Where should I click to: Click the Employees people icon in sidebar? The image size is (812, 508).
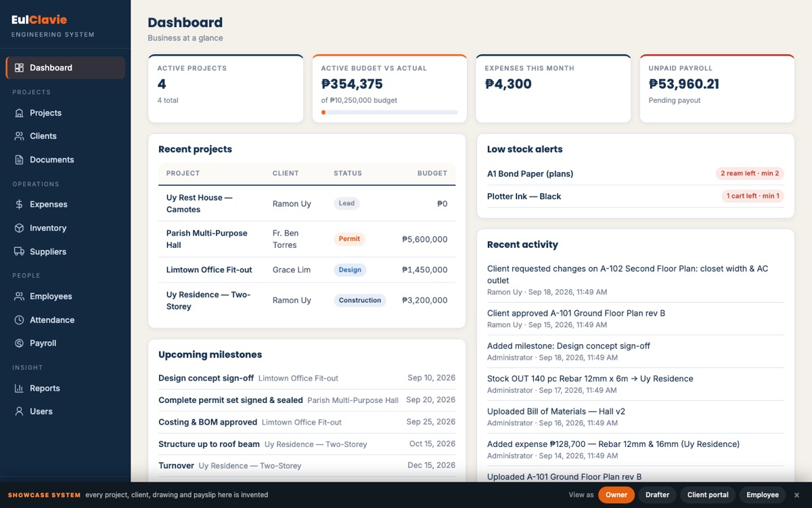point(19,297)
